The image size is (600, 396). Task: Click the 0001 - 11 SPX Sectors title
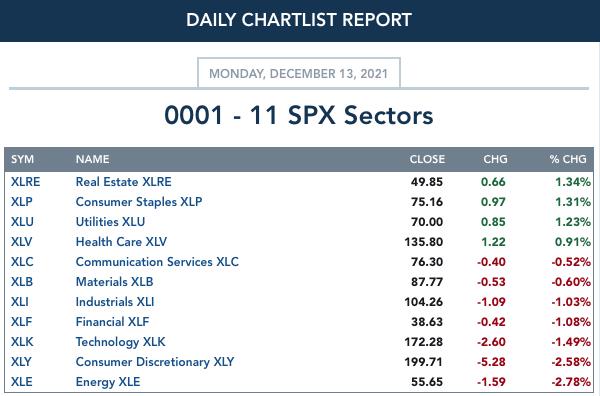[x=299, y=115]
